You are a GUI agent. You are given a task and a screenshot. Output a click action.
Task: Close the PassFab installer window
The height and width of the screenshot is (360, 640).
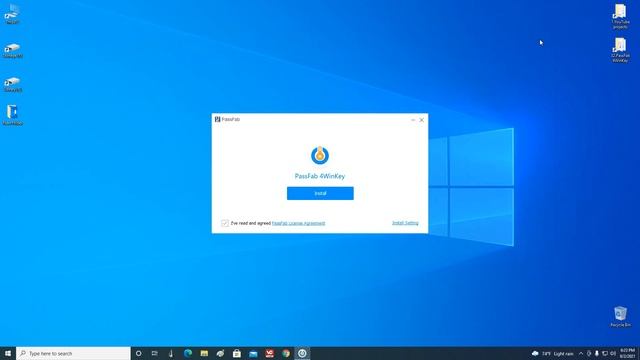422,120
